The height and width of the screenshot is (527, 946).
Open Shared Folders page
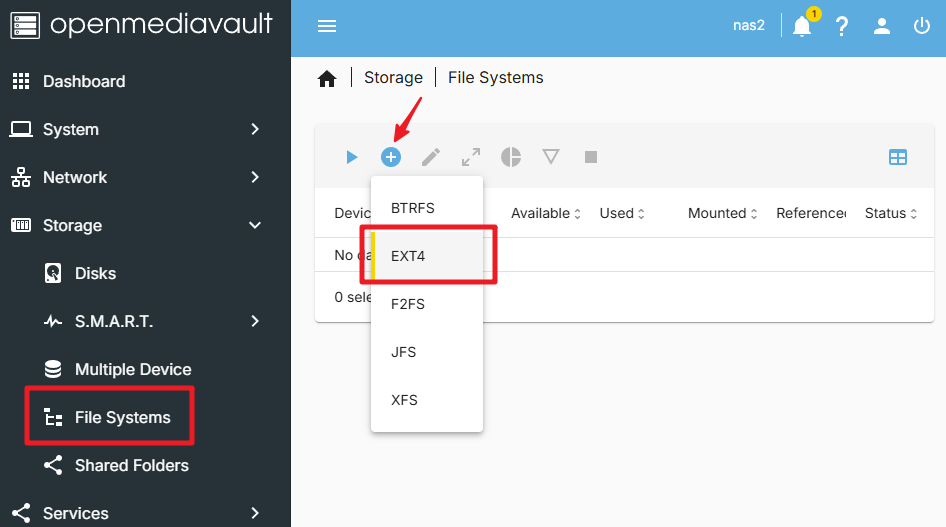click(x=145, y=465)
